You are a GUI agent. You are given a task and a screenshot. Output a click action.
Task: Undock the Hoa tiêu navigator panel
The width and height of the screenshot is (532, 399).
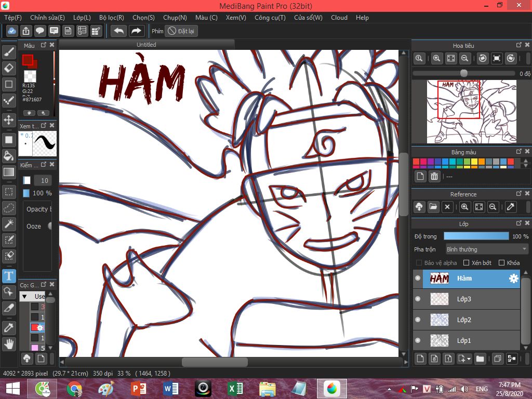tap(519, 45)
